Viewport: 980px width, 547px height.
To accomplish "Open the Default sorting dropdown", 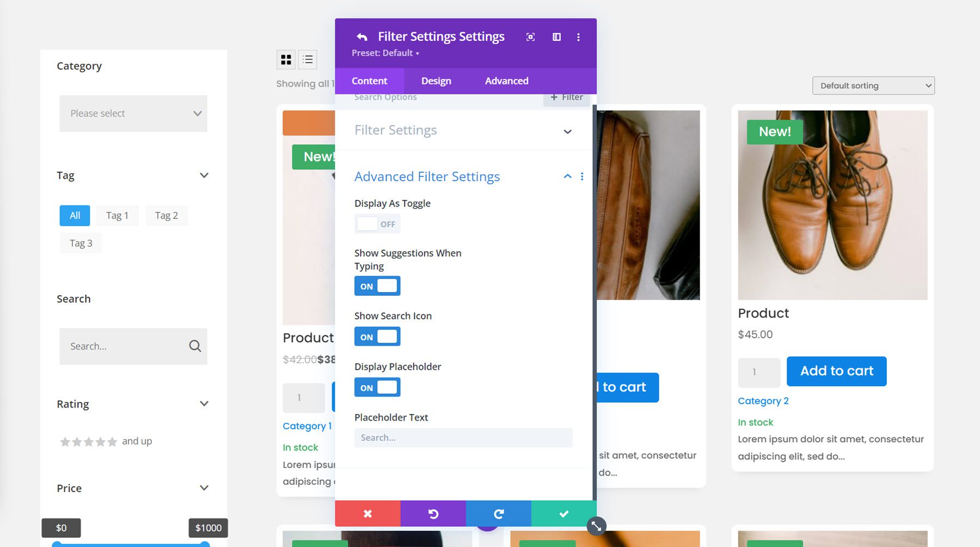I will 873,86.
